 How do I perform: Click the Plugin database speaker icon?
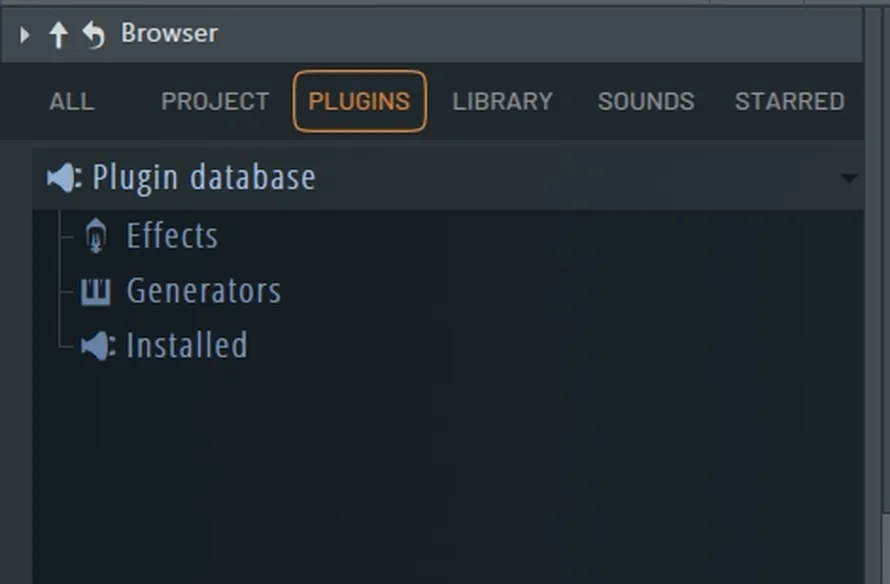[x=64, y=178]
